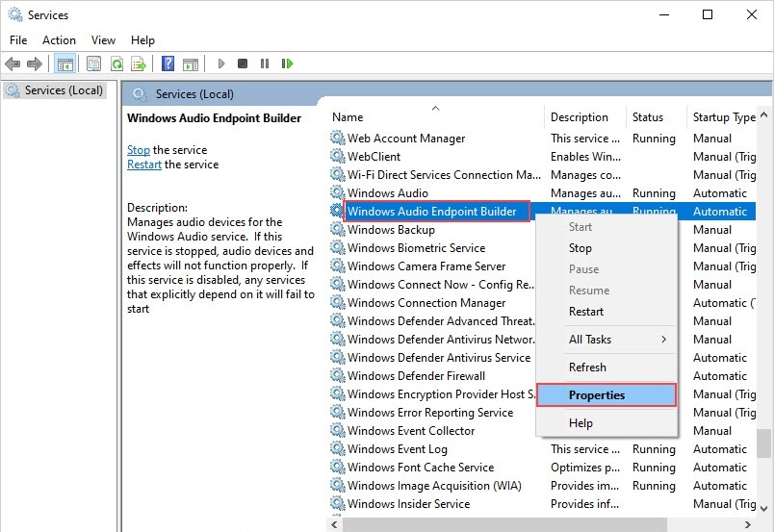This screenshot has width=774, height=532.
Task: Click the Restart Service toolbar icon
Action: coord(287,63)
